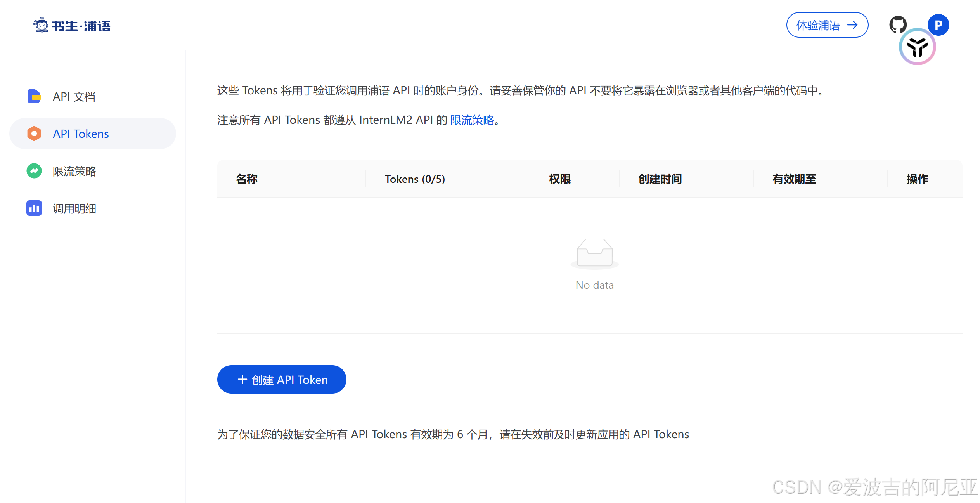980x503 pixels.
Task: Click the green 限流策略 chart icon
Action: (34, 171)
